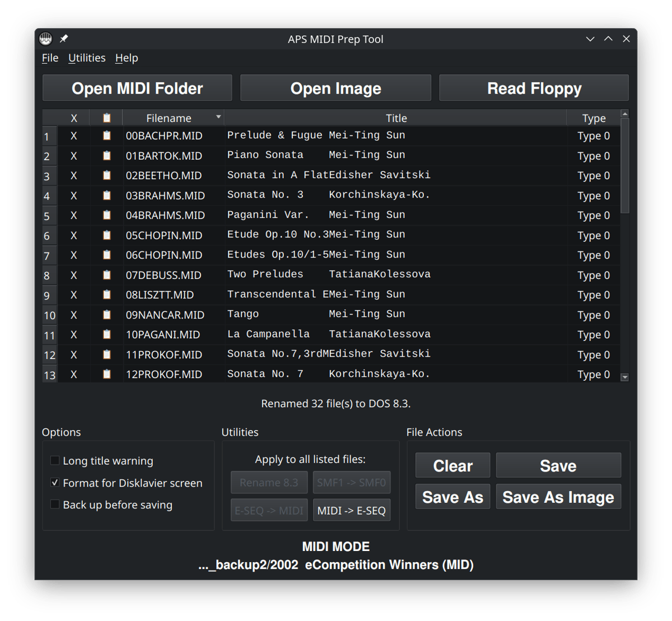
Task: Click the clipboard icon in row 07DEBUSS.MID
Action: pyautogui.click(x=106, y=275)
